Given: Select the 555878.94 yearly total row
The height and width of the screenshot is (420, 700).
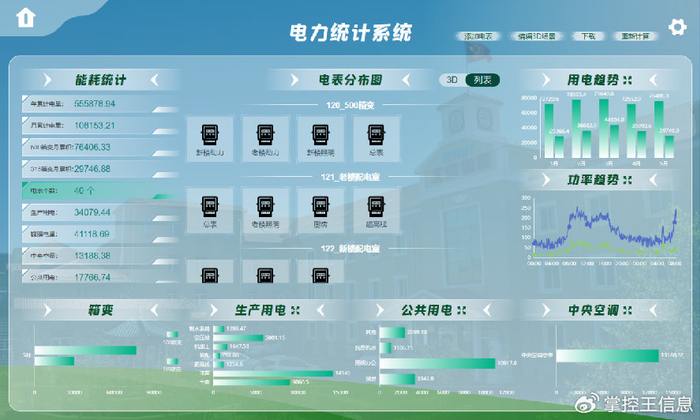Looking at the screenshot, I should point(100,104).
